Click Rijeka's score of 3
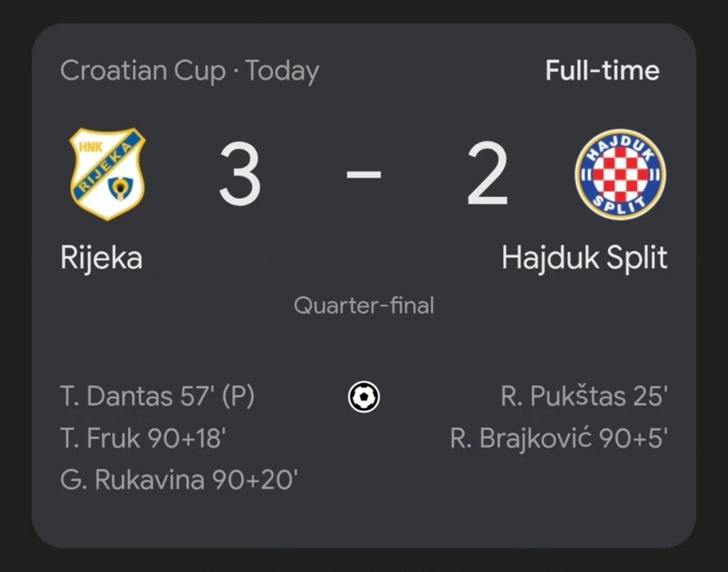Screen dimensions: 728x572 click(240, 176)
